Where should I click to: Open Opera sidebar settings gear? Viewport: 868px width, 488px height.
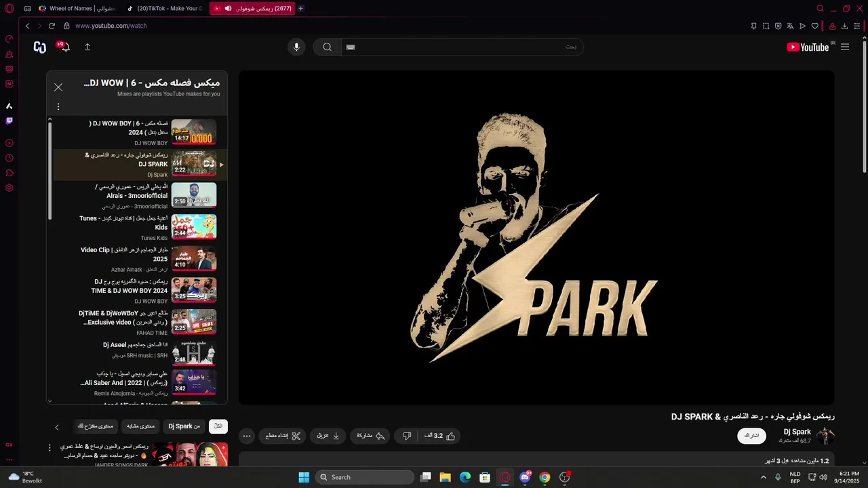click(9, 188)
